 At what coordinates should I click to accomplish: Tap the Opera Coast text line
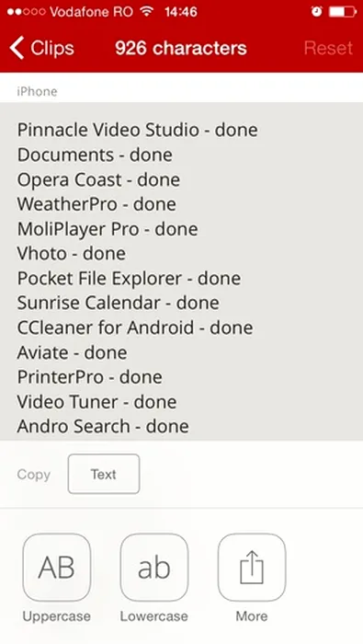click(x=98, y=180)
